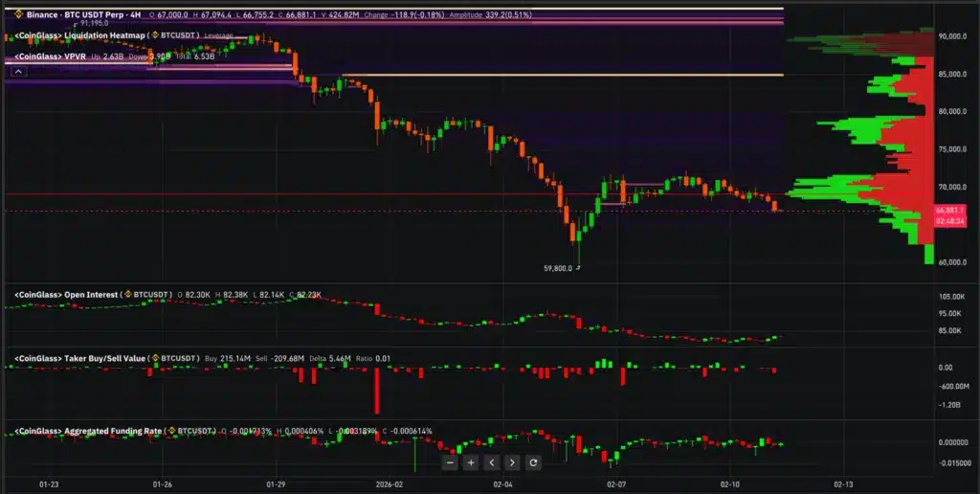Click the zoom in plus button
This screenshot has width=980, height=494.
tap(471, 462)
